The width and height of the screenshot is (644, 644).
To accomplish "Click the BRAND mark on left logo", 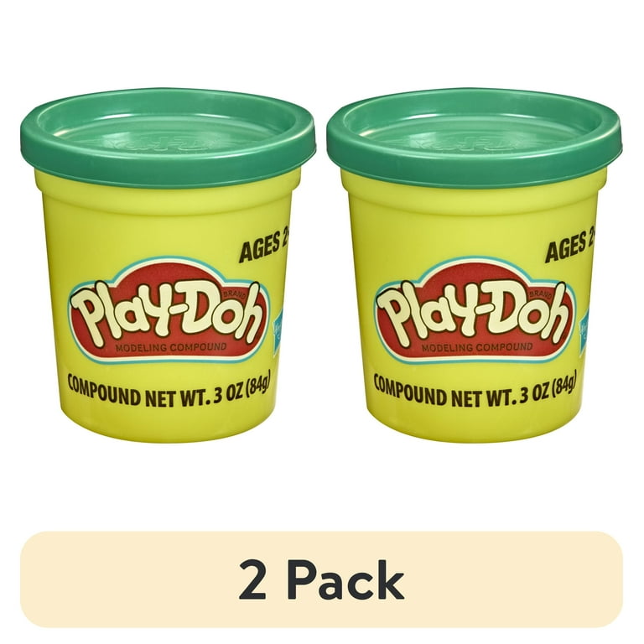I will [234, 294].
